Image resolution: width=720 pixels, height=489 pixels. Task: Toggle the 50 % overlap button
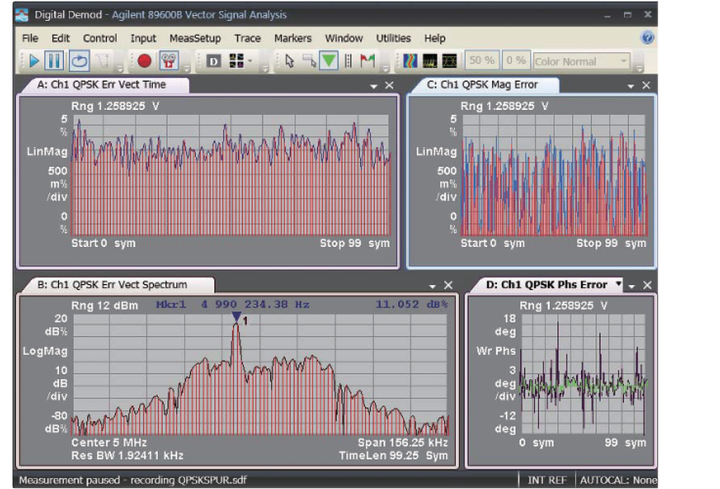(x=481, y=61)
